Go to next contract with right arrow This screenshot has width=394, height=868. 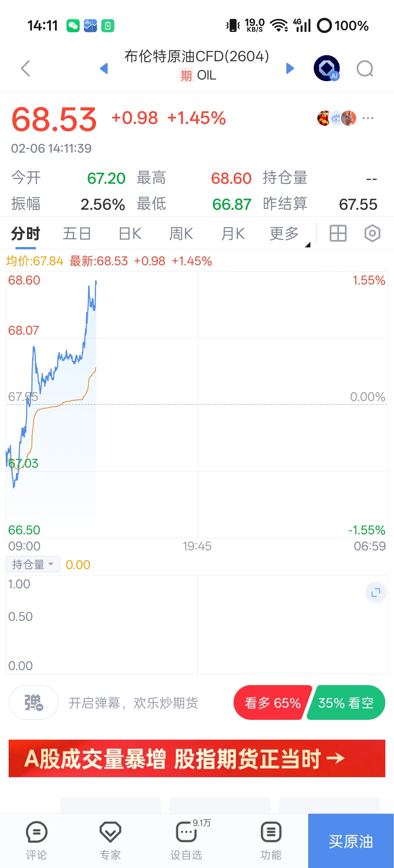coord(290,69)
